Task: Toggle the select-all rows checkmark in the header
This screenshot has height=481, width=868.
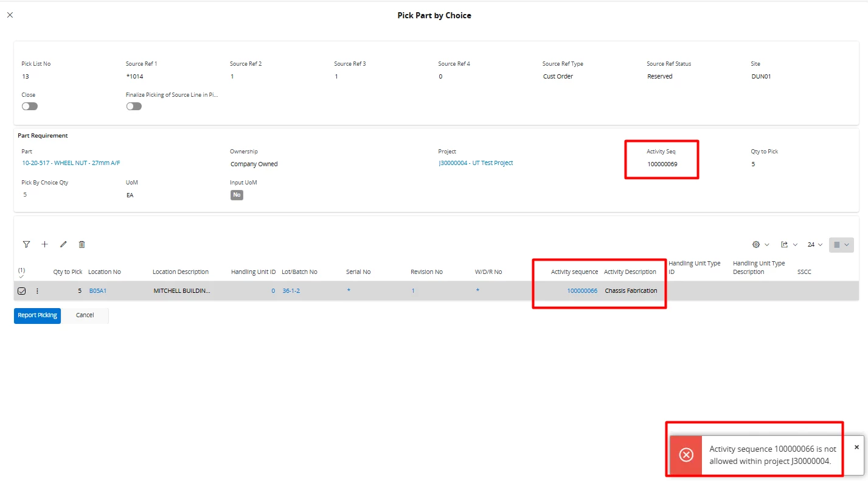Action: coord(22,276)
